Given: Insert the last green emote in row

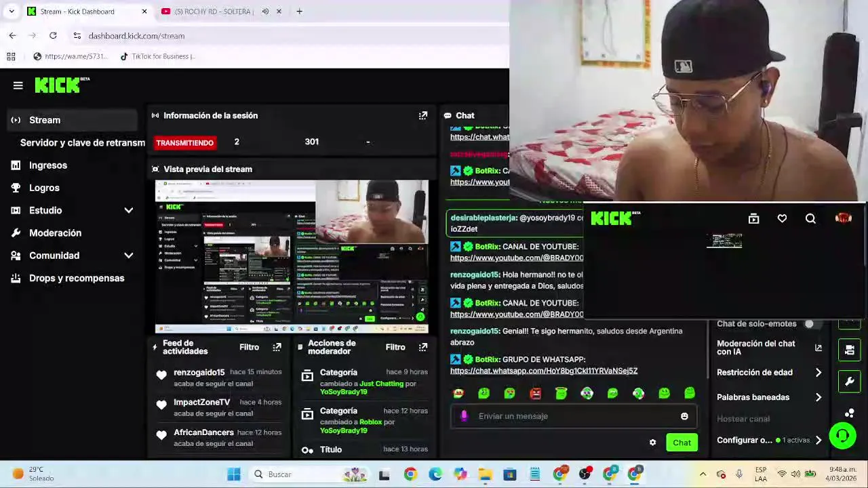Looking at the screenshot, I should 690,393.
